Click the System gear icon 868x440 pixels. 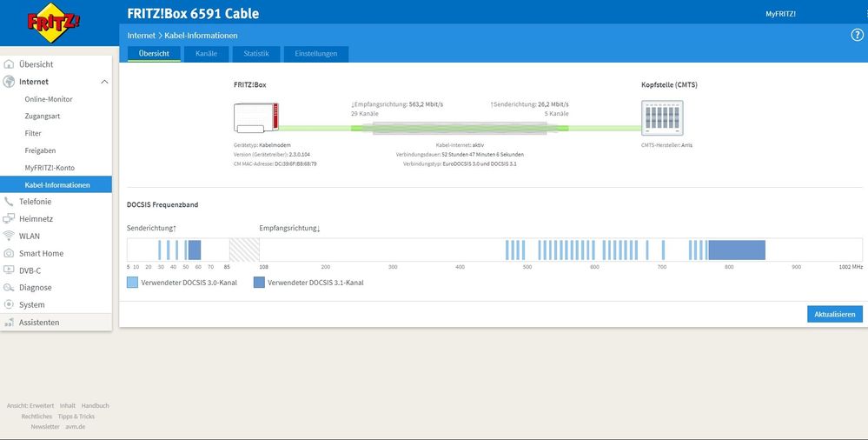pyautogui.click(x=9, y=305)
